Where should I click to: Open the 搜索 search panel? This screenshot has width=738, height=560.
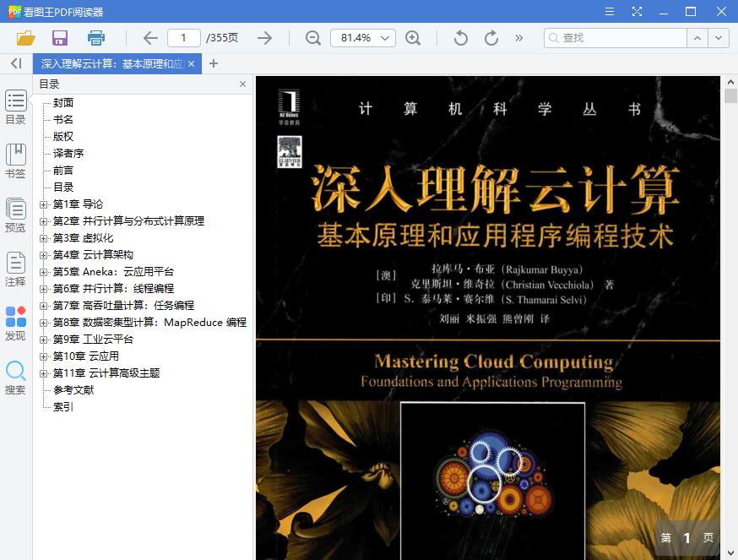(15, 378)
